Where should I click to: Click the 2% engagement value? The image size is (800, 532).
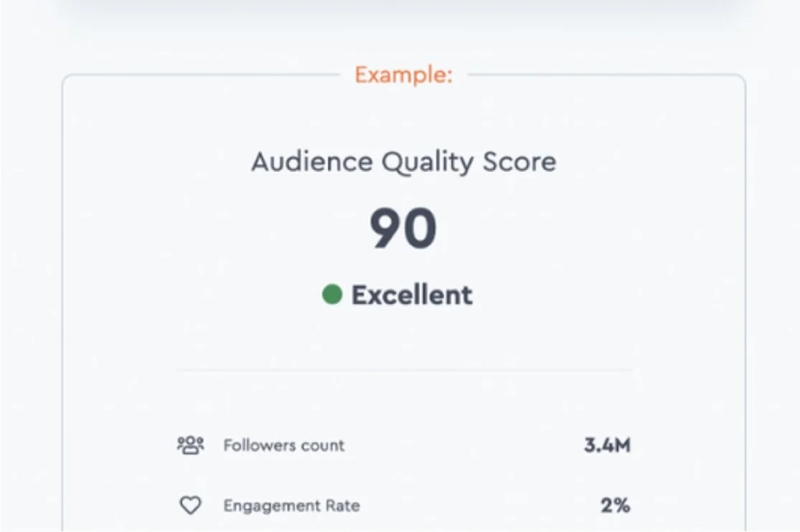click(615, 505)
